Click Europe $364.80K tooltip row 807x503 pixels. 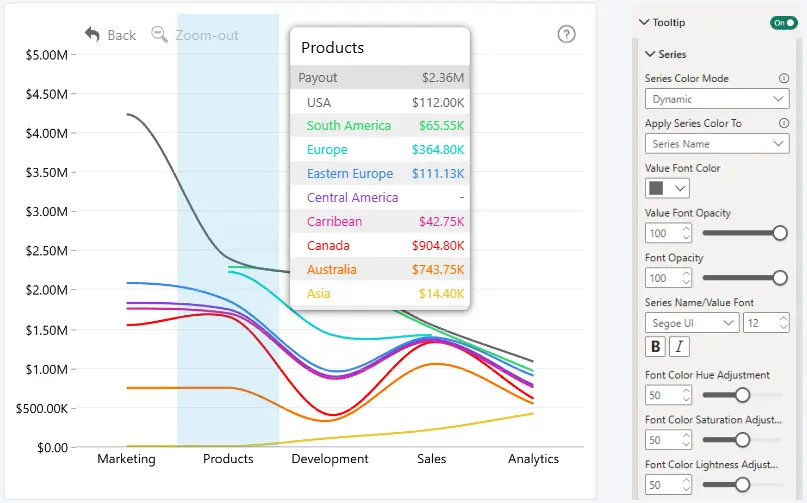pos(380,150)
